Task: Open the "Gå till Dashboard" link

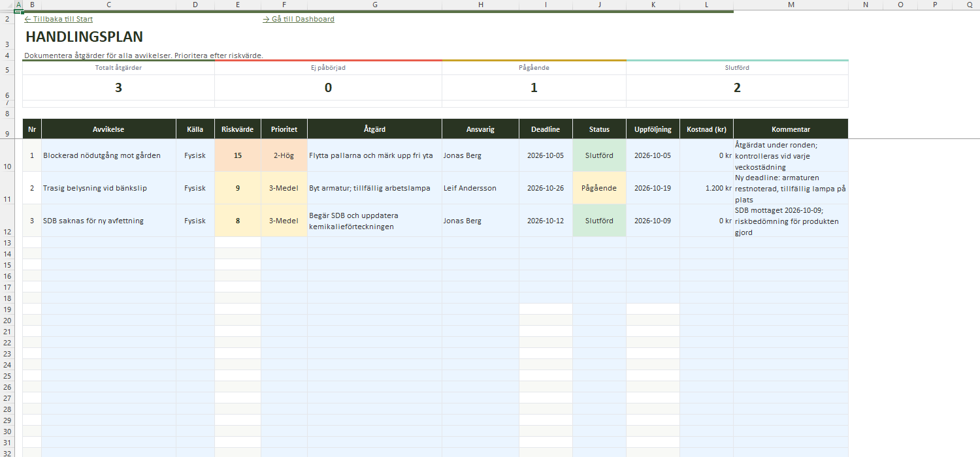Action: [x=299, y=19]
